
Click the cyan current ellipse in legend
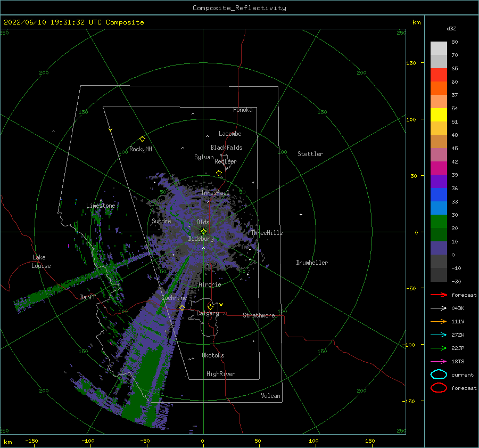click(x=439, y=374)
